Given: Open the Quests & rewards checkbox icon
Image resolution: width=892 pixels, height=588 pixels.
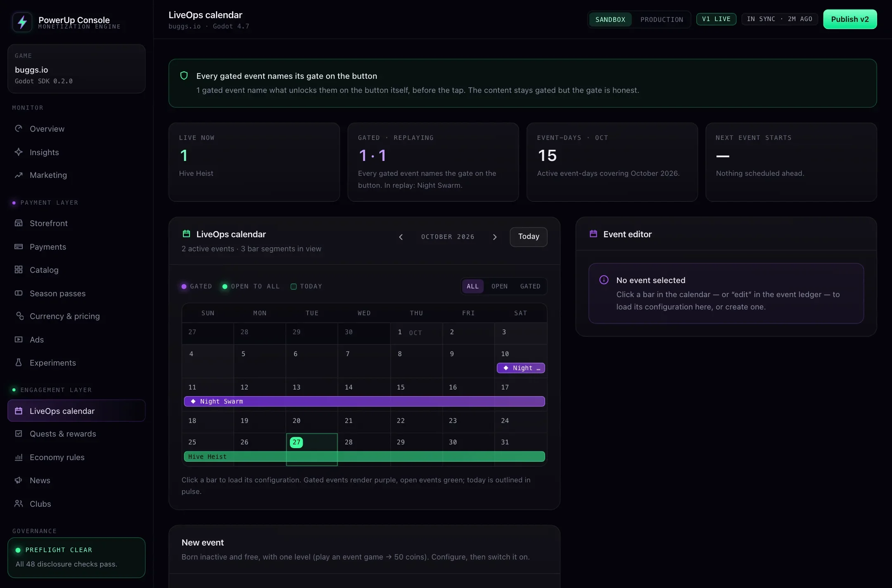Looking at the screenshot, I should pyautogui.click(x=19, y=434).
